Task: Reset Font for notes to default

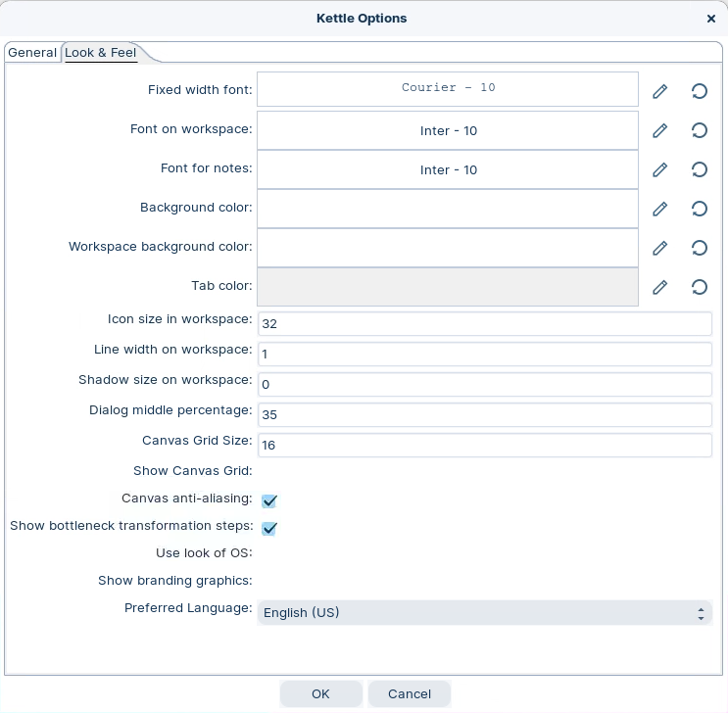Action: 700,169
